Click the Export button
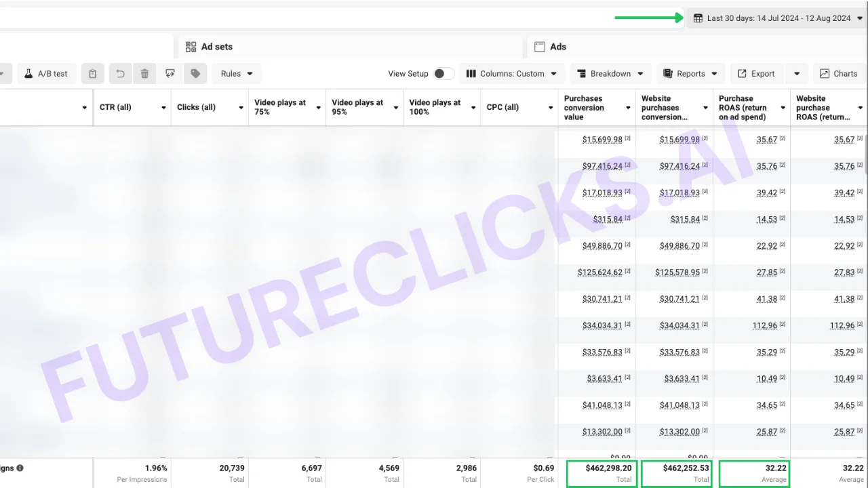 pos(757,73)
